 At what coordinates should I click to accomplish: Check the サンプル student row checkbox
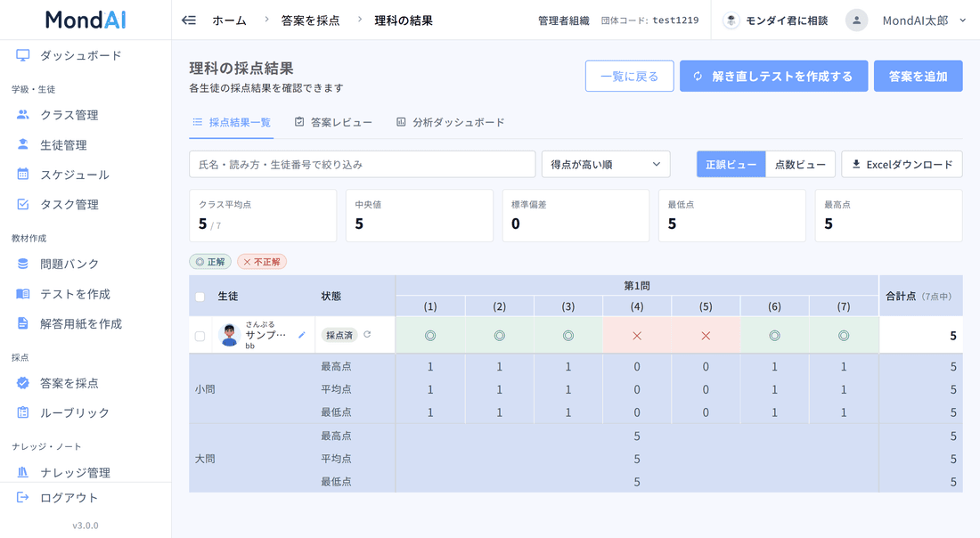point(200,336)
